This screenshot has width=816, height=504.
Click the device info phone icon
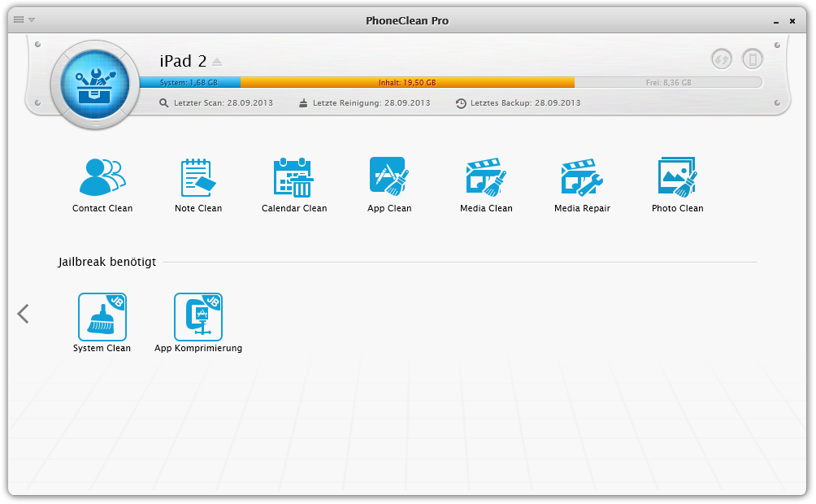coord(753,59)
